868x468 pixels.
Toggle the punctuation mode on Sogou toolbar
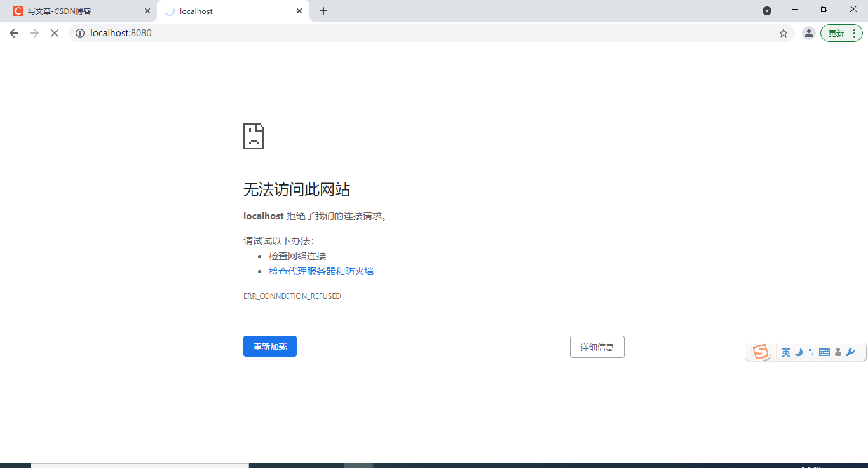tap(811, 352)
